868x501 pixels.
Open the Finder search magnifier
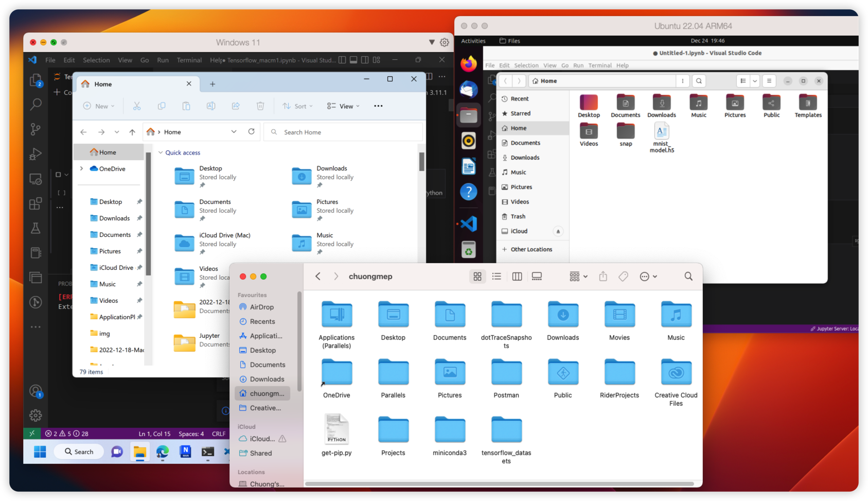tap(688, 277)
